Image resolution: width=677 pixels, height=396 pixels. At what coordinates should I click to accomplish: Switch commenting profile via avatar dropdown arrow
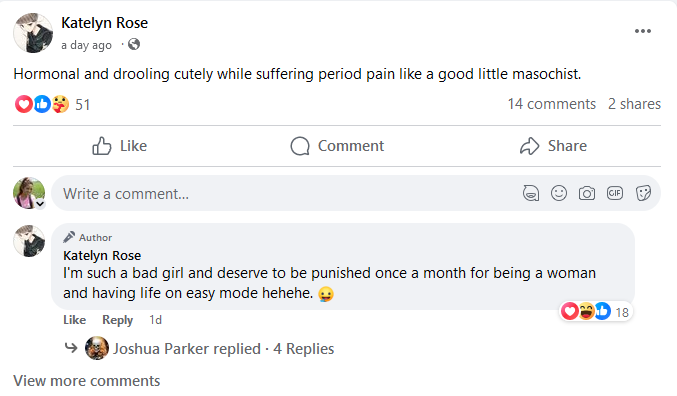[x=40, y=204]
